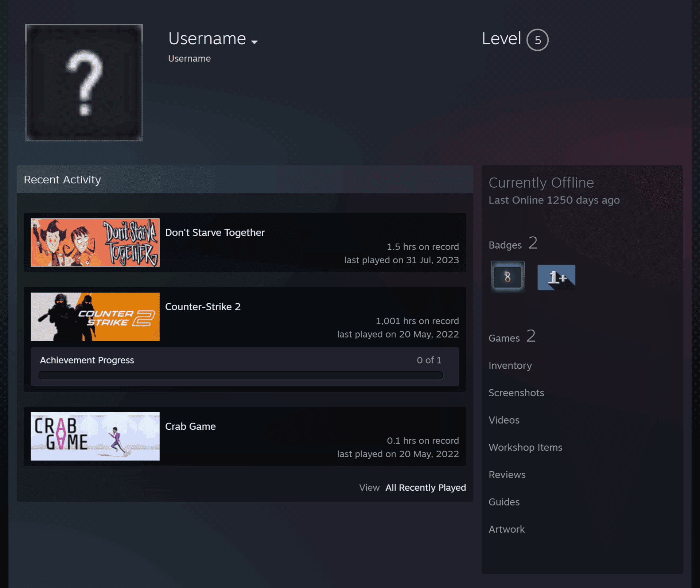Open the Games count link
This screenshot has height=588, width=700.
[x=512, y=336]
